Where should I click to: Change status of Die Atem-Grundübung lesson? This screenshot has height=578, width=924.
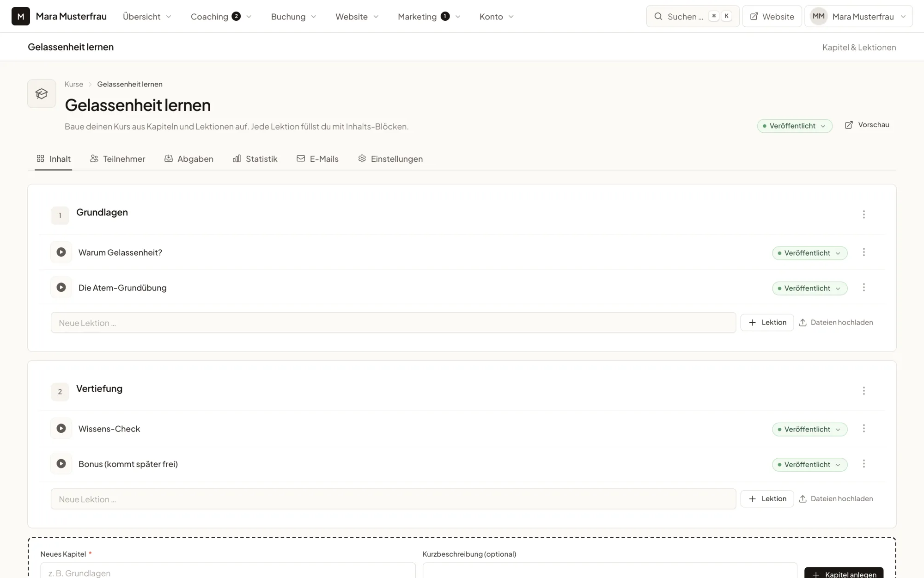809,288
